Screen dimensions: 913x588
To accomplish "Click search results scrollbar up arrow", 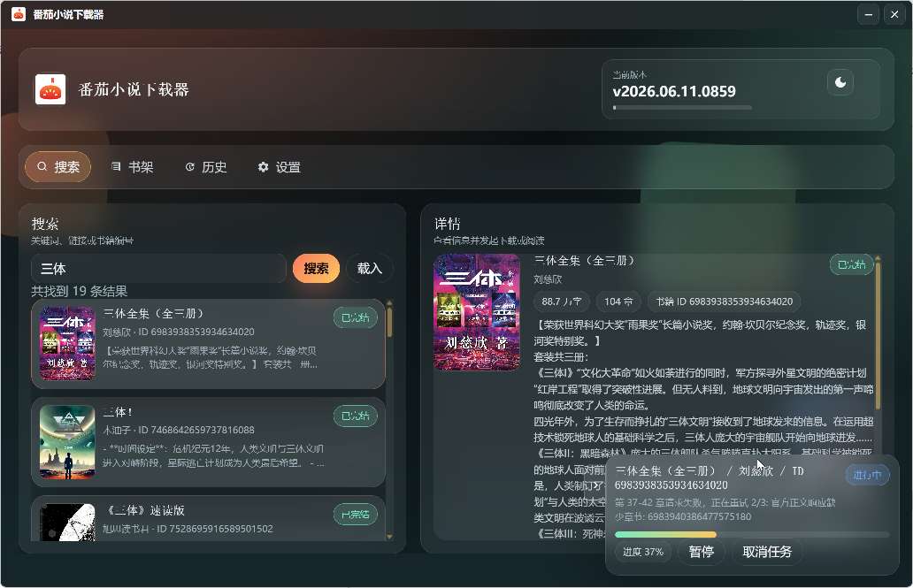I will (x=389, y=302).
